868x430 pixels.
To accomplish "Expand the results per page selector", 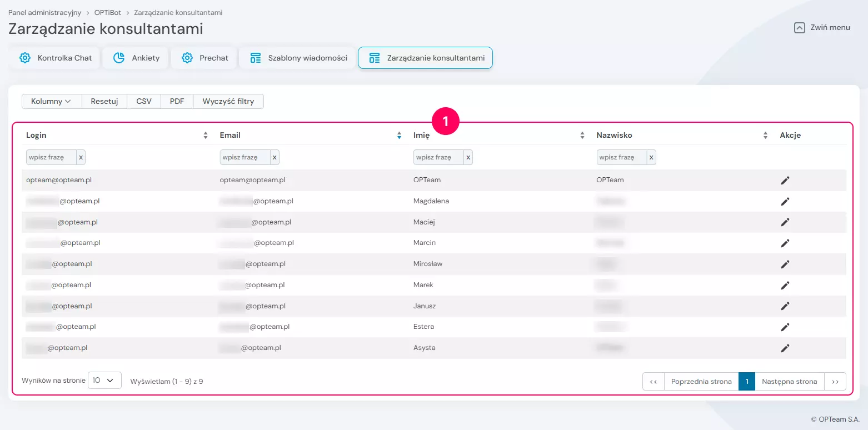I will click(x=104, y=381).
